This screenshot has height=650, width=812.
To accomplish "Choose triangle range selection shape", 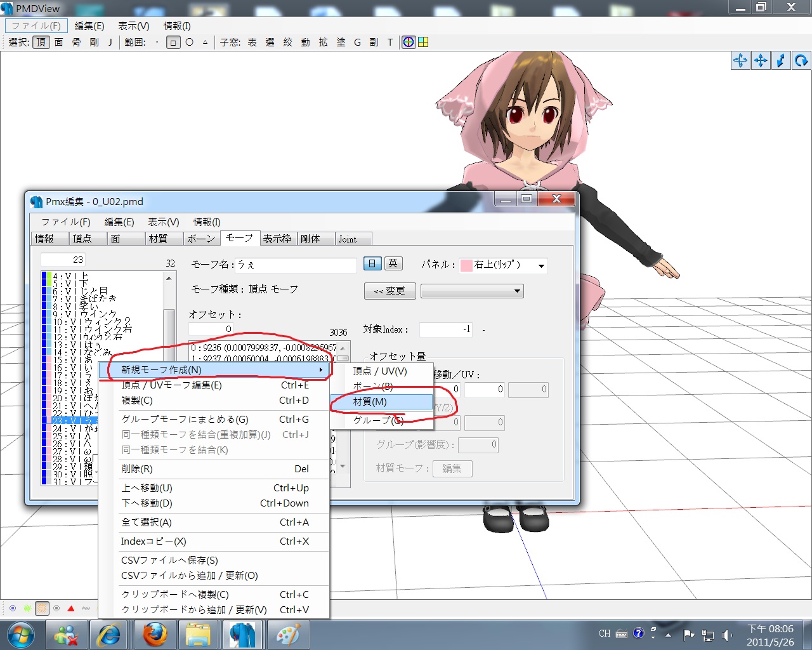I will (x=205, y=42).
